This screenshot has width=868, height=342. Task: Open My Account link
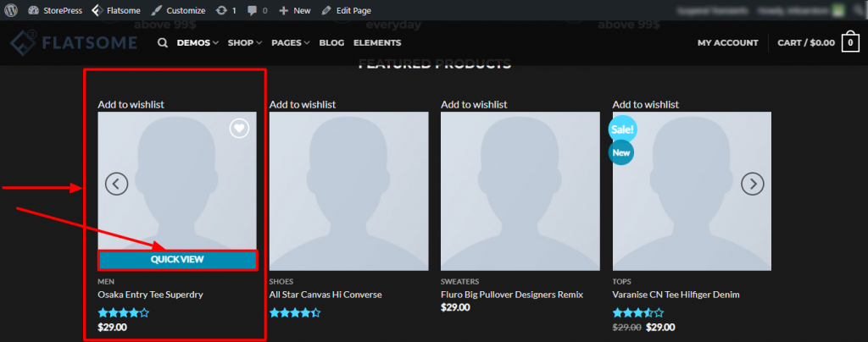pos(728,42)
